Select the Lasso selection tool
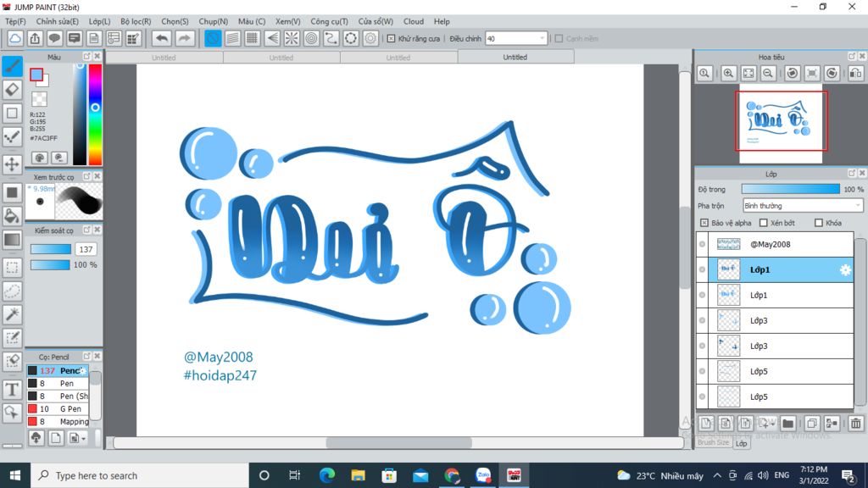 click(x=12, y=291)
